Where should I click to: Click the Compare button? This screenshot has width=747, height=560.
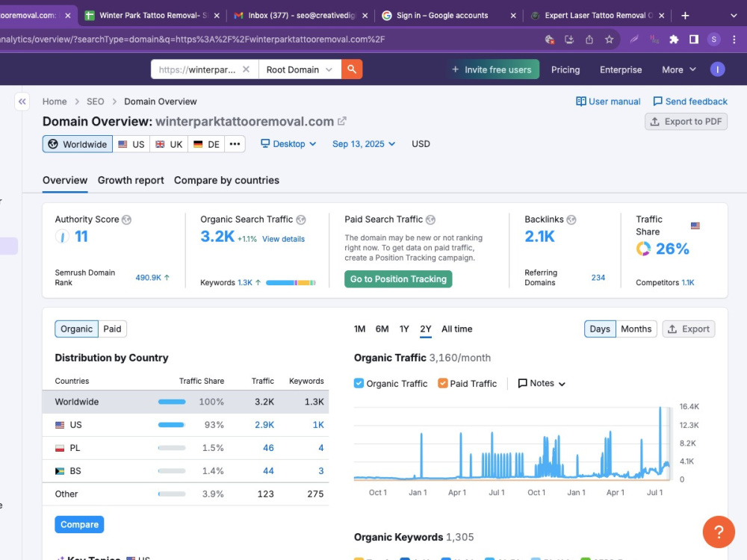[x=79, y=524]
